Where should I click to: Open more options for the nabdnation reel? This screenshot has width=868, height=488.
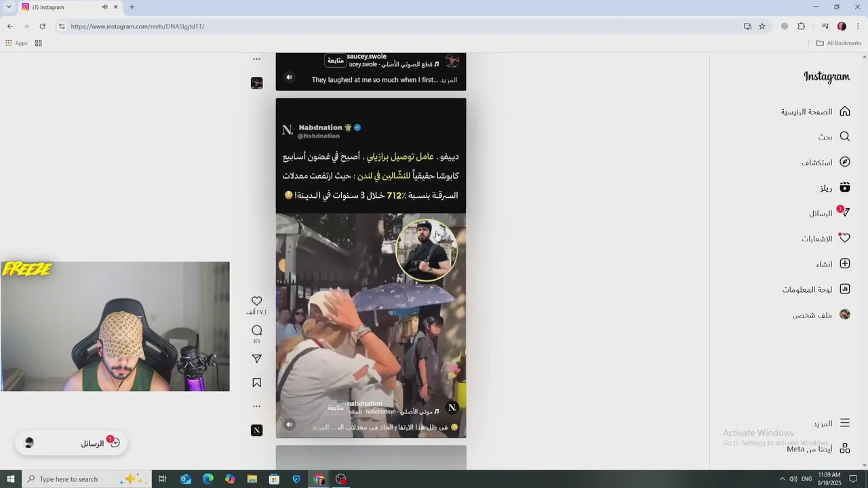256,406
